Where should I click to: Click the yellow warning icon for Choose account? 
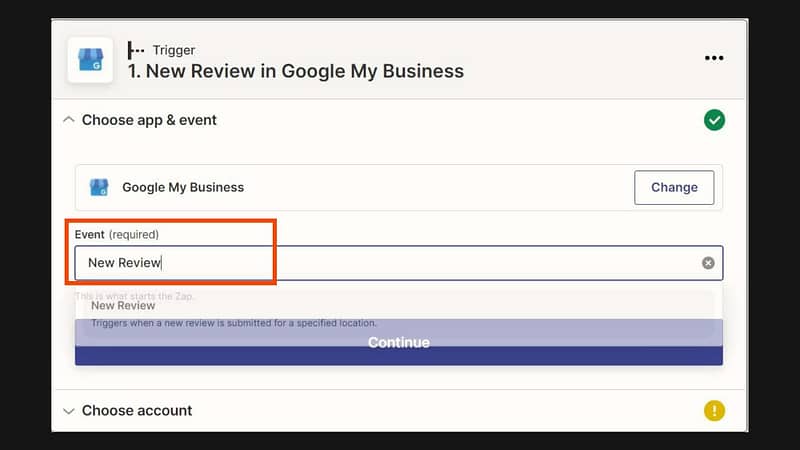(x=714, y=411)
